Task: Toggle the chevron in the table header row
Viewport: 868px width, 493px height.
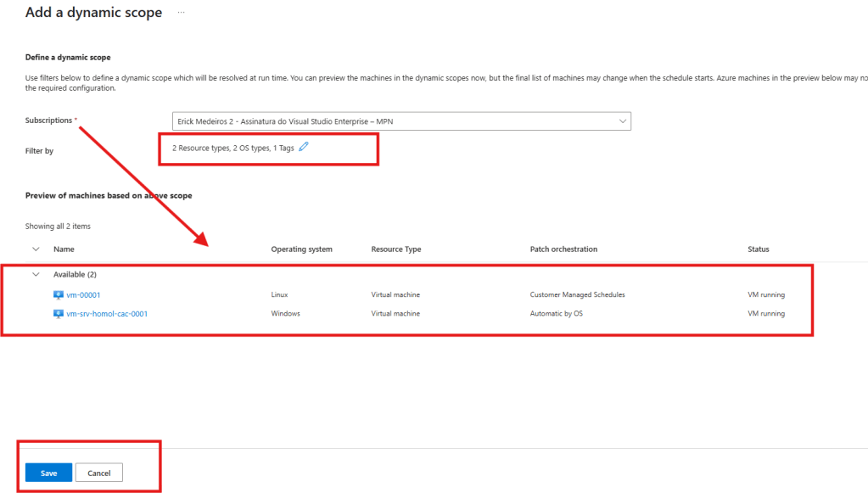Action: [36, 249]
